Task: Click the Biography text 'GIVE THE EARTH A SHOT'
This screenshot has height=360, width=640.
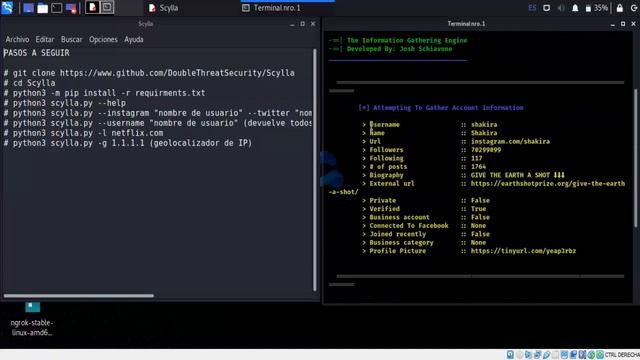Action: pyautogui.click(x=518, y=175)
